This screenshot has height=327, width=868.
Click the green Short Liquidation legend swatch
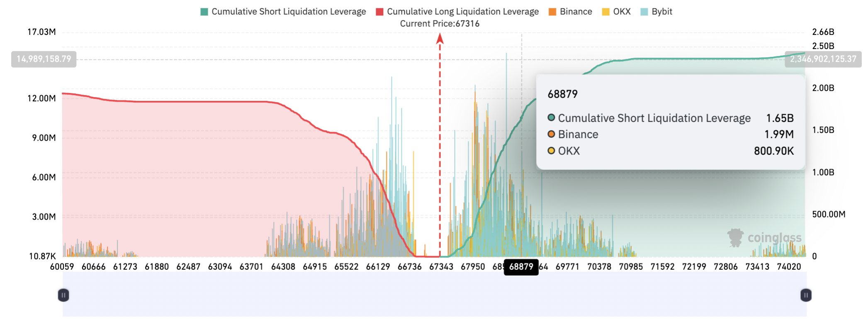coord(204,12)
